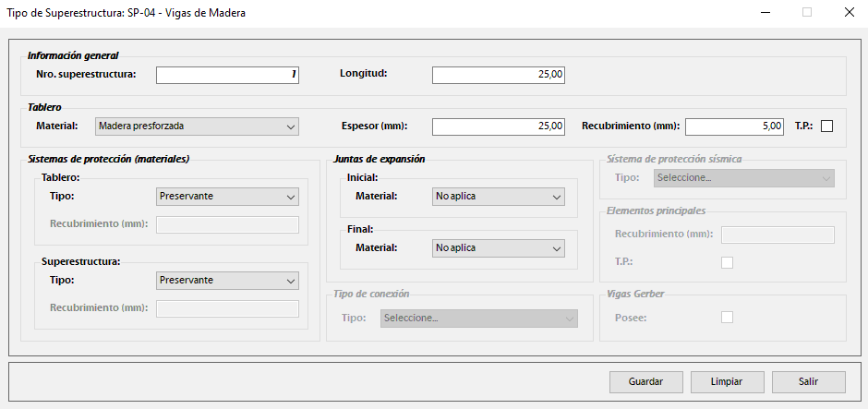Select the Espesor (mm) field
Screen dimensions: 868x409
coord(498,126)
